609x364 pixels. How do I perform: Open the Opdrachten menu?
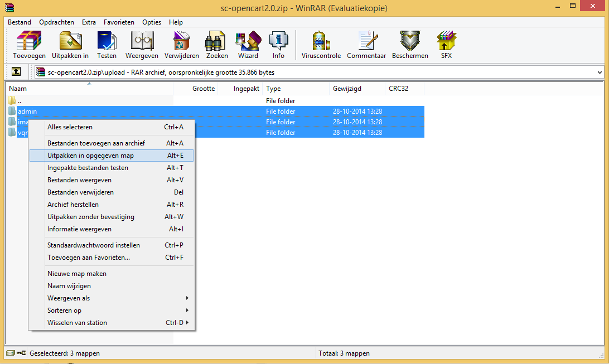coord(57,22)
